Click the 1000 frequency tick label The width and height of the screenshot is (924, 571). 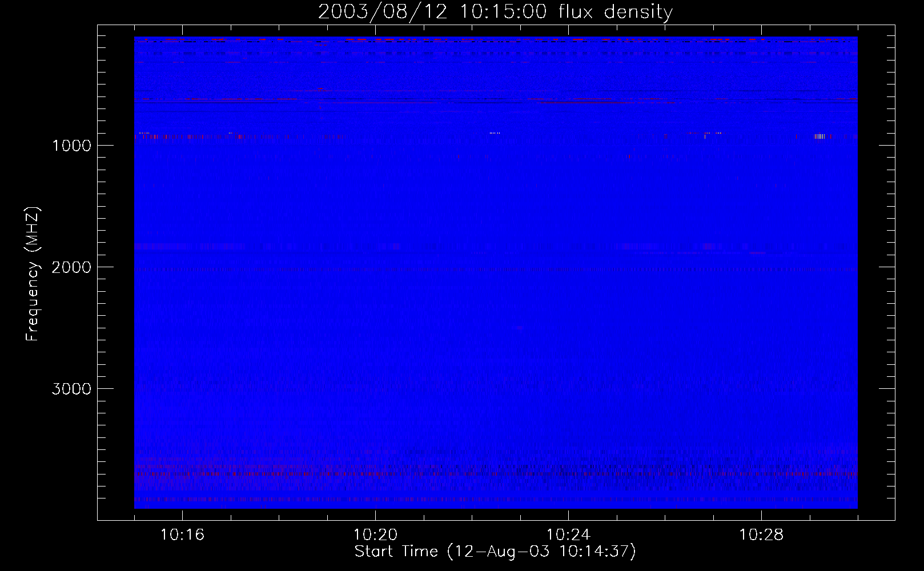(x=71, y=146)
